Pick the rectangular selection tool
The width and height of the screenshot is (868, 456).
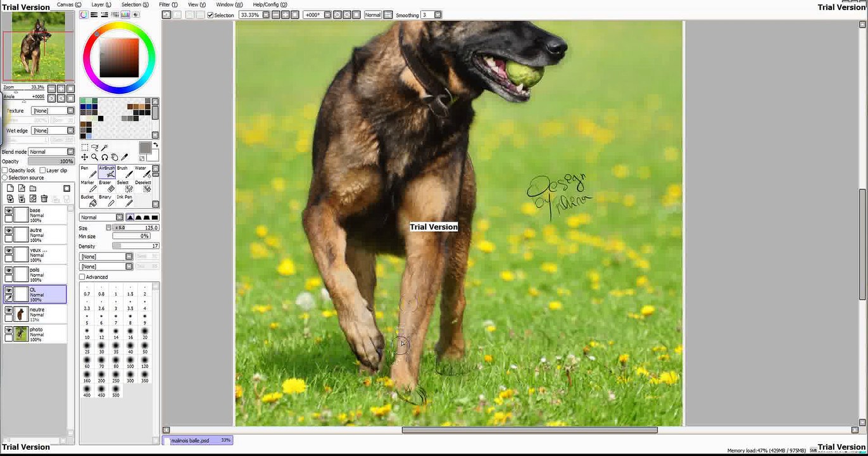pos(84,148)
